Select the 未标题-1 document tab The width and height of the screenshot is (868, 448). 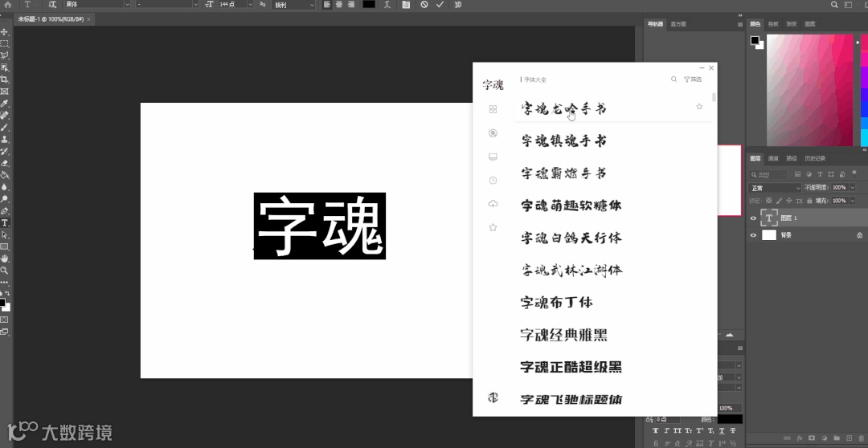(x=51, y=18)
